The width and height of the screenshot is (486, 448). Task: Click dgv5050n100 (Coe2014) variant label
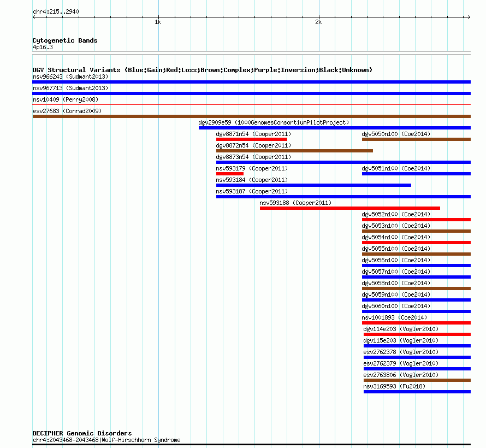[x=396, y=134]
